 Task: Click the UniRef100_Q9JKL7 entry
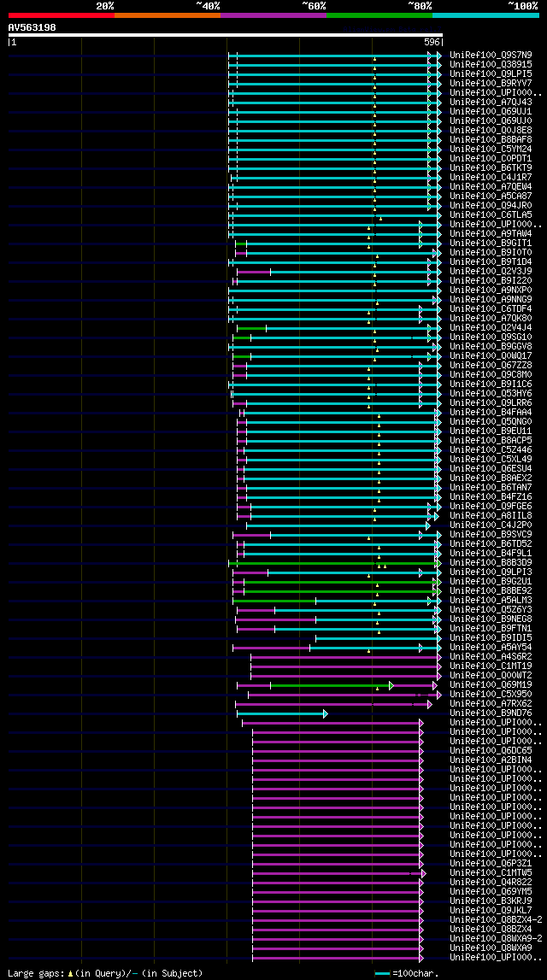[491, 910]
